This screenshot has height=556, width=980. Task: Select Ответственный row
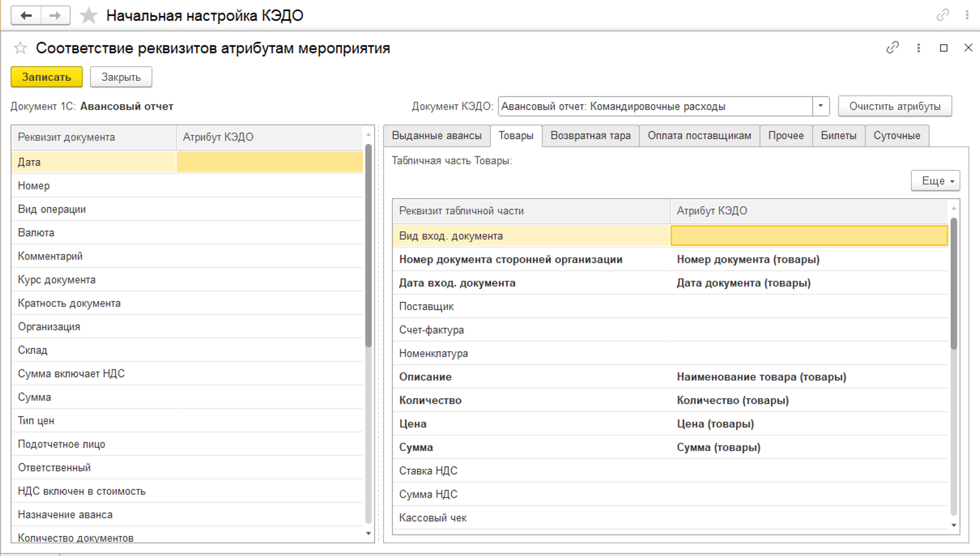(187, 468)
